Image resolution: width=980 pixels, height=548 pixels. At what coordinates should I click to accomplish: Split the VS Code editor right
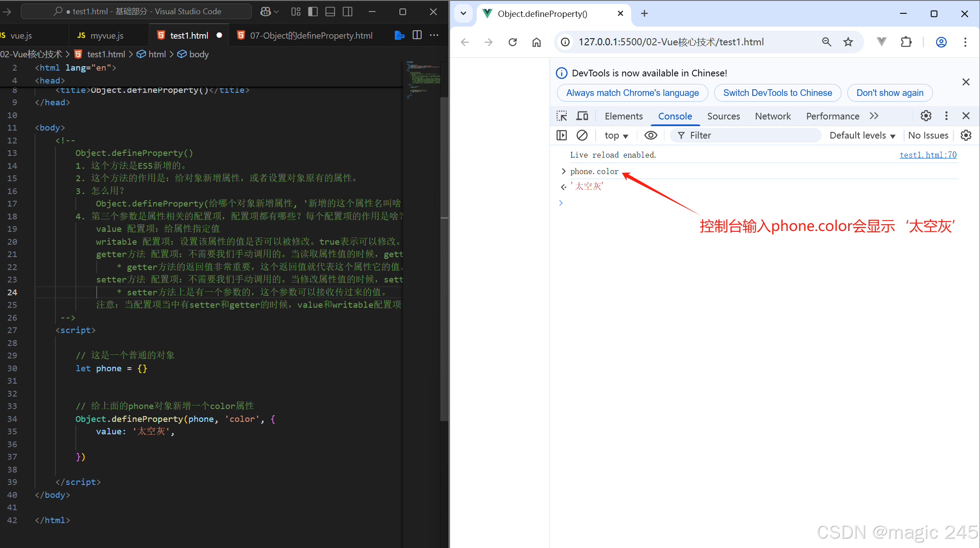point(417,35)
